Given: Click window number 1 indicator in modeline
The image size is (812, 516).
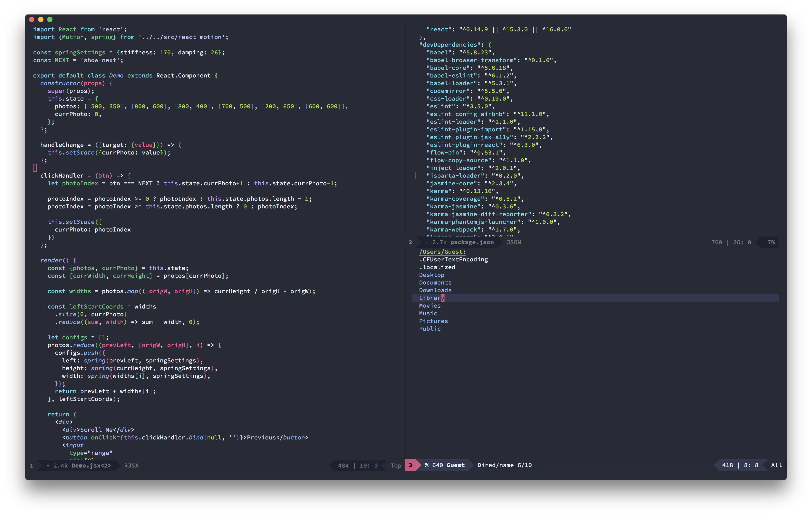Looking at the screenshot, I should click(x=32, y=465).
